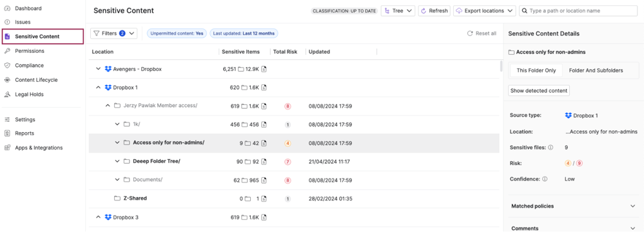Select Folder And Subfolders option
Viewport: 644px width, 232px height.
tap(596, 71)
